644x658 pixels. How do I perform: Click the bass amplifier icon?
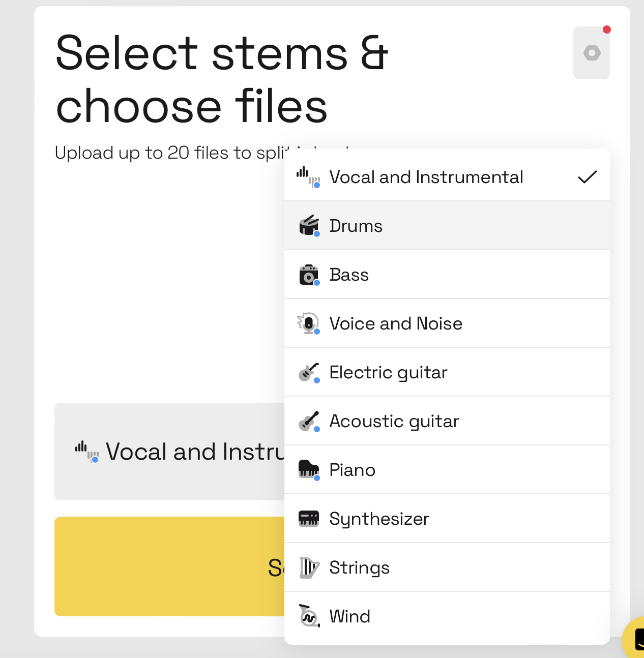pyautogui.click(x=309, y=275)
